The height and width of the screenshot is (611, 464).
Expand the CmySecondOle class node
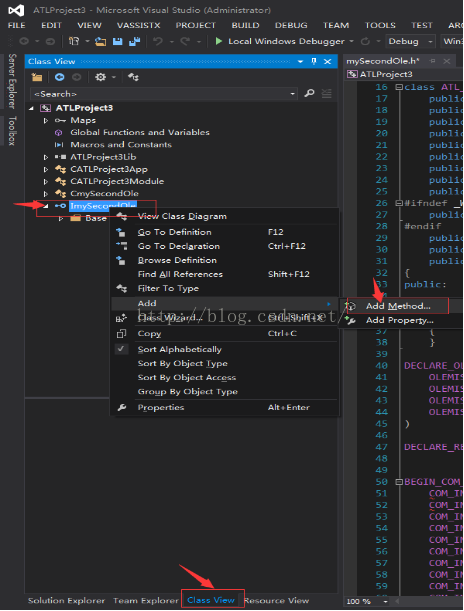[x=46, y=194]
